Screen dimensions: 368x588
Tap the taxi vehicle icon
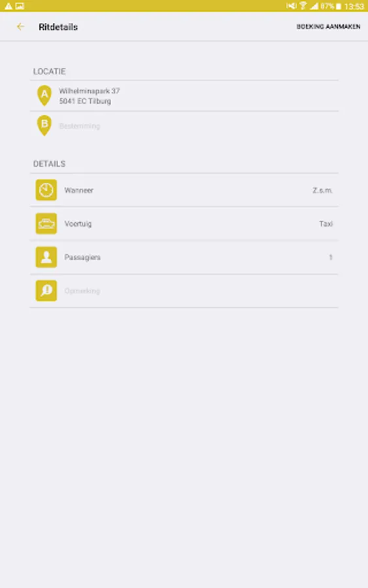pyautogui.click(x=46, y=223)
